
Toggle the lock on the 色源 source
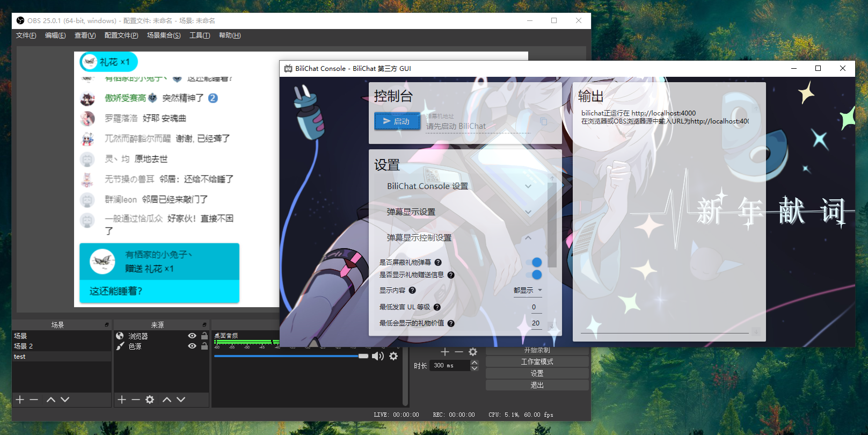click(205, 346)
